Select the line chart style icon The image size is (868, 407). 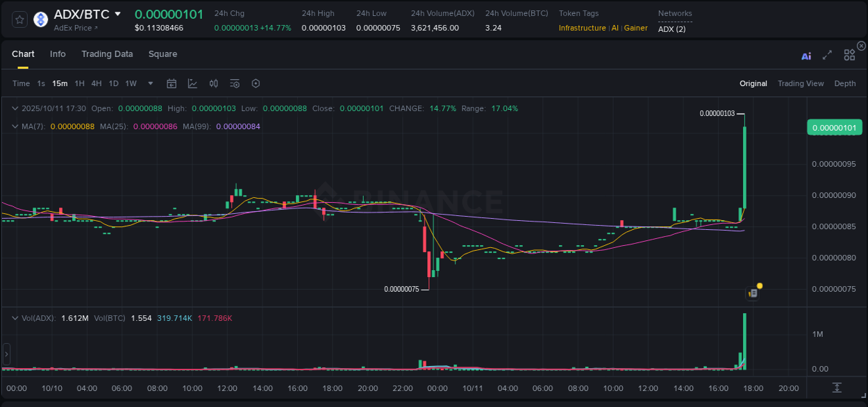tap(192, 83)
